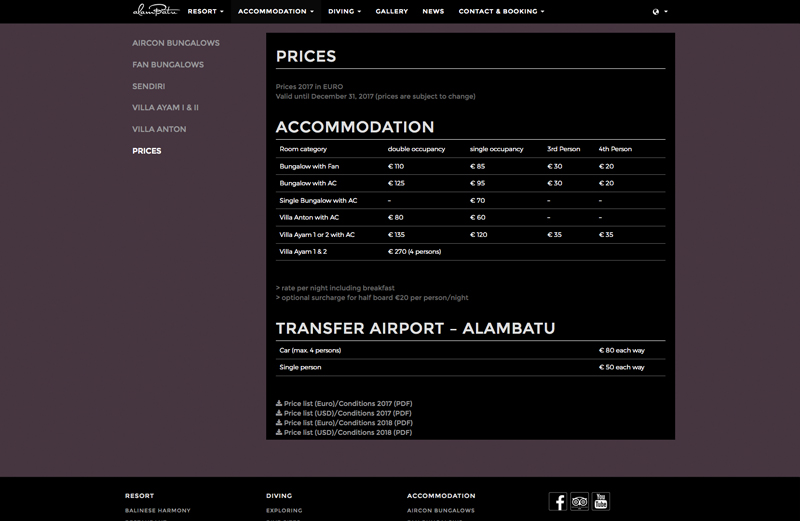Image resolution: width=800 pixels, height=521 pixels.
Task: Click the Alam Batu logo
Action: click(x=154, y=11)
